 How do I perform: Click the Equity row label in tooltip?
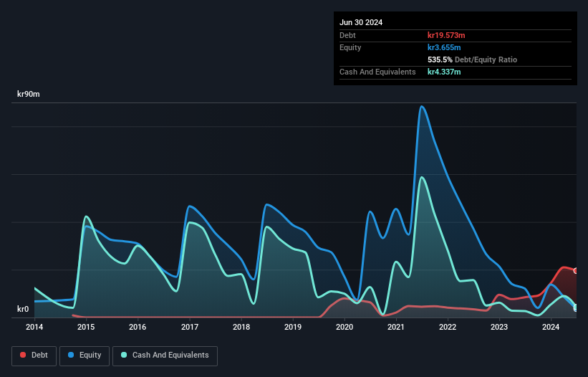pos(350,47)
